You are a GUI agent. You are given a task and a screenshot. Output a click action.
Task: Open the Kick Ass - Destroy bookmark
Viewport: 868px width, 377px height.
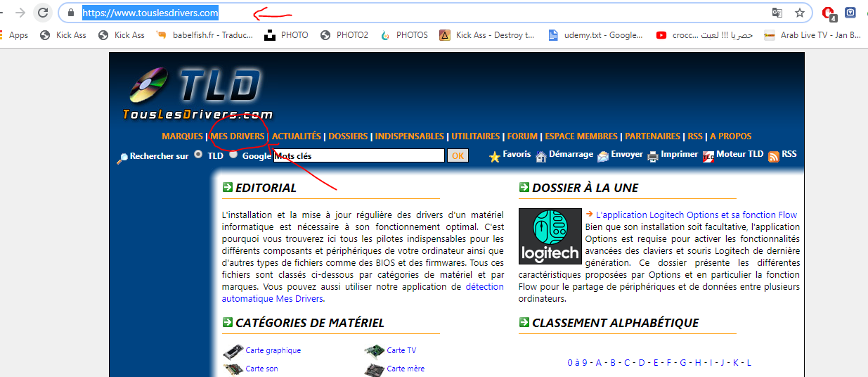[488, 35]
